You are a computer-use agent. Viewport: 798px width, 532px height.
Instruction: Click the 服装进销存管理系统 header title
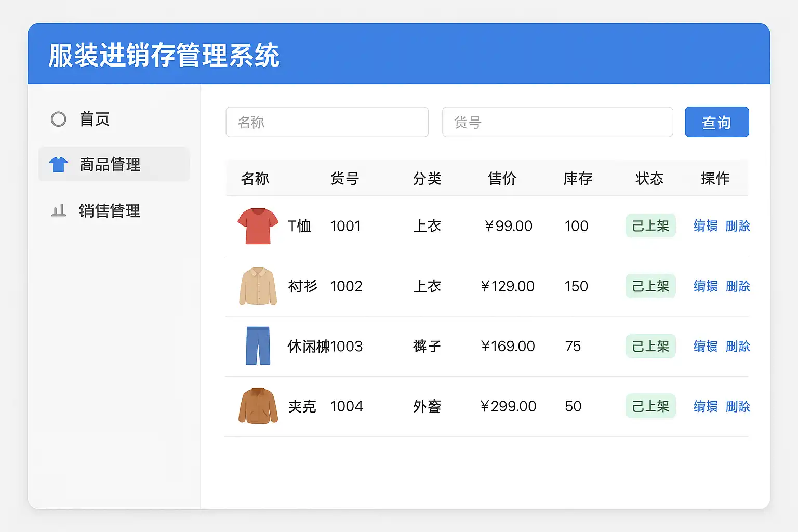pyautogui.click(x=164, y=55)
